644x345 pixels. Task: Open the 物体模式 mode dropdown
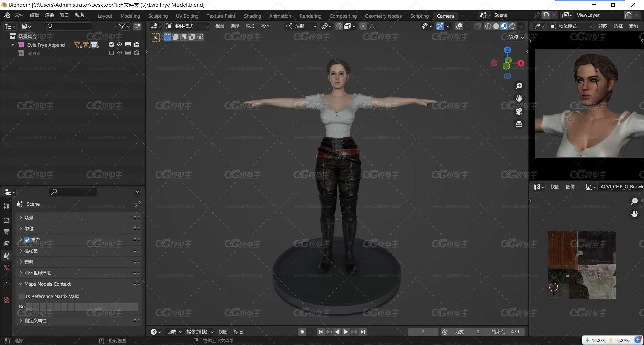pos(187,26)
